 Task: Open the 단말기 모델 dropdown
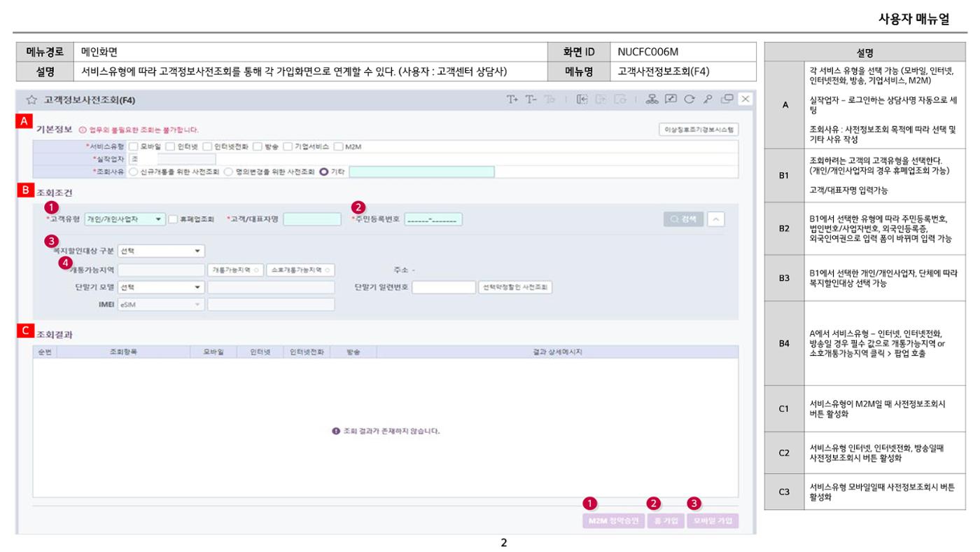[x=161, y=287]
